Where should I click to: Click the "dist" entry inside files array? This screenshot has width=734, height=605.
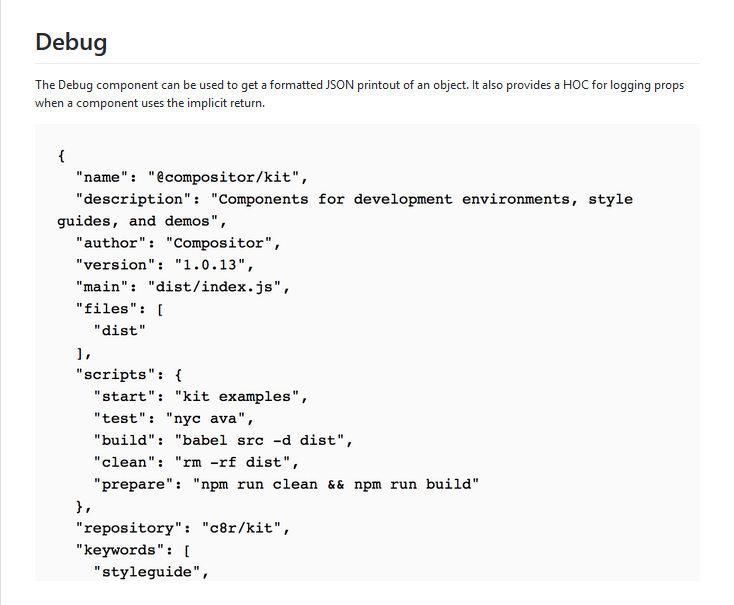tap(120, 331)
